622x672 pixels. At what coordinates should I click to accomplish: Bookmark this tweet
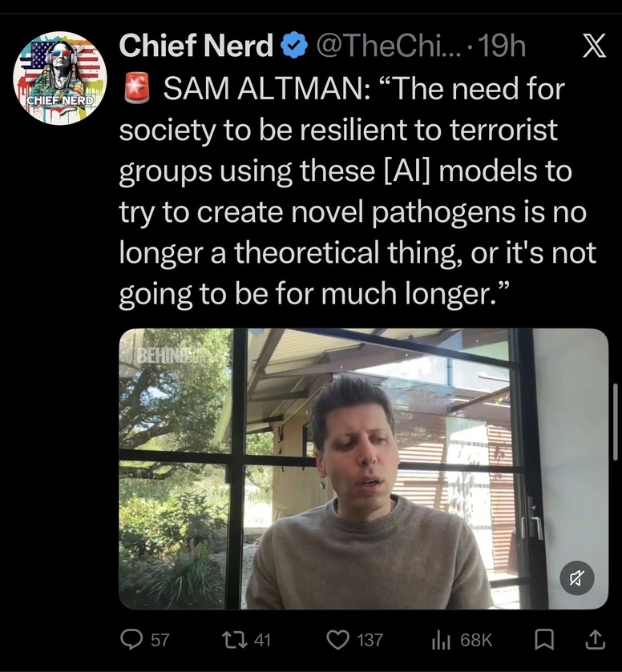(543, 639)
